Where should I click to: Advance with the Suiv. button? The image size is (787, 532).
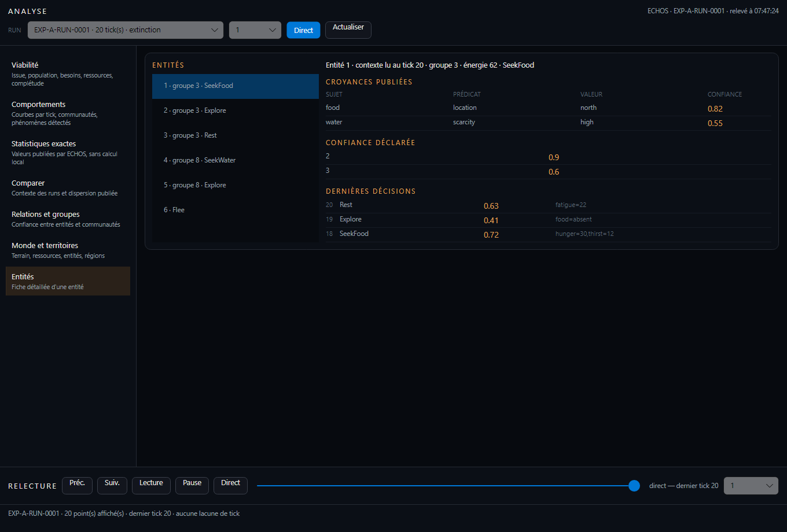pos(112,486)
